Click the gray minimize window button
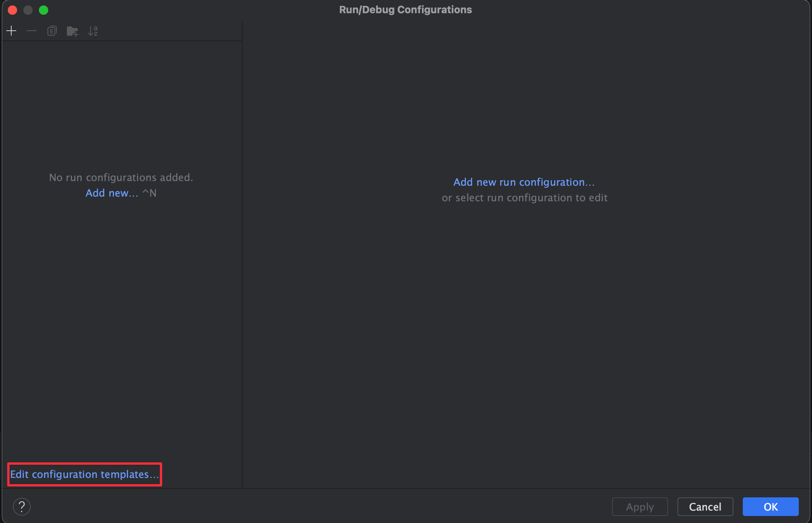The height and width of the screenshot is (523, 812). 28,10
